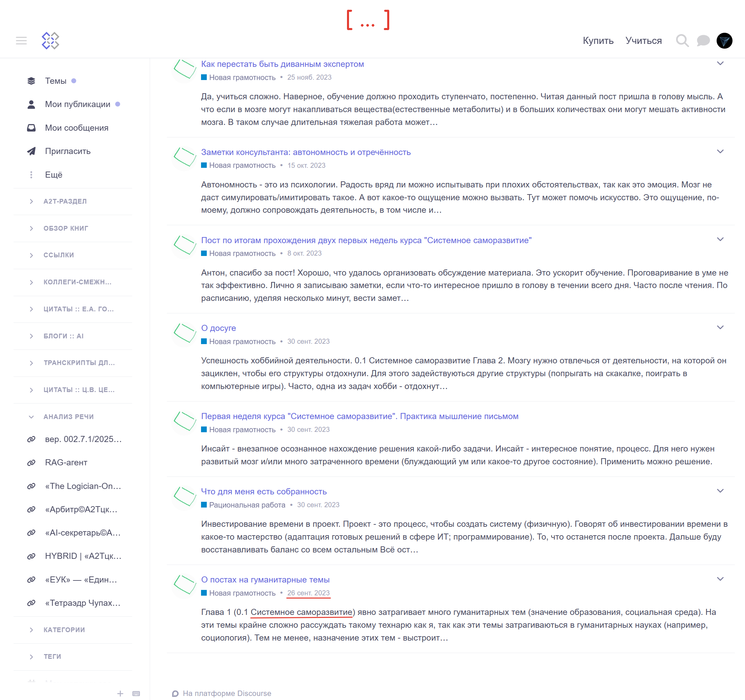The image size is (745, 700).
Task: Expand the post 'О досуге' chevron
Action: [x=720, y=327]
